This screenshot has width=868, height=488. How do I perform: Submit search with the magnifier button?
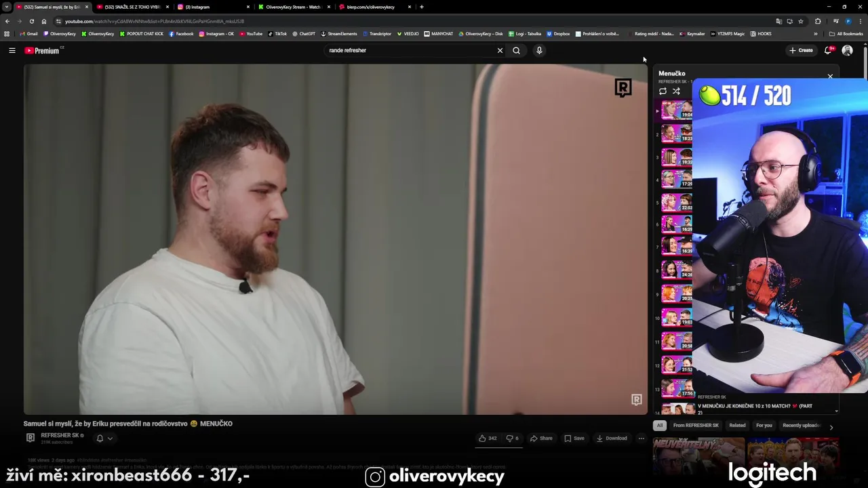tap(516, 50)
